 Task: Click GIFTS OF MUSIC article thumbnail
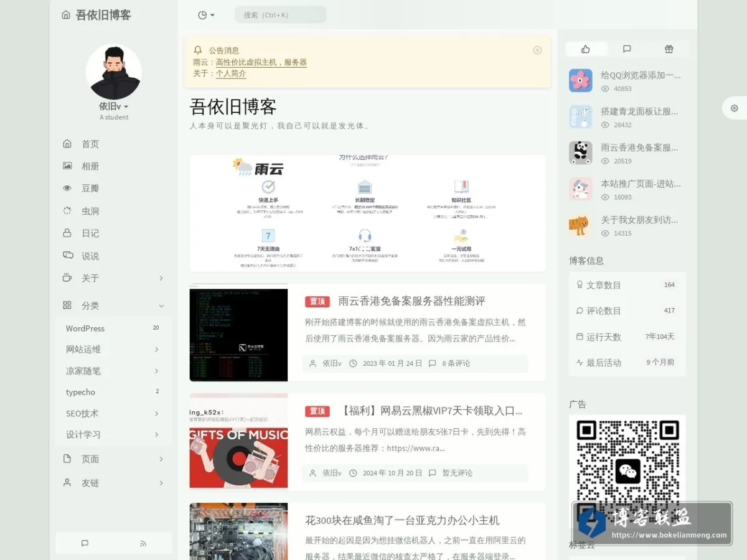pos(239,441)
